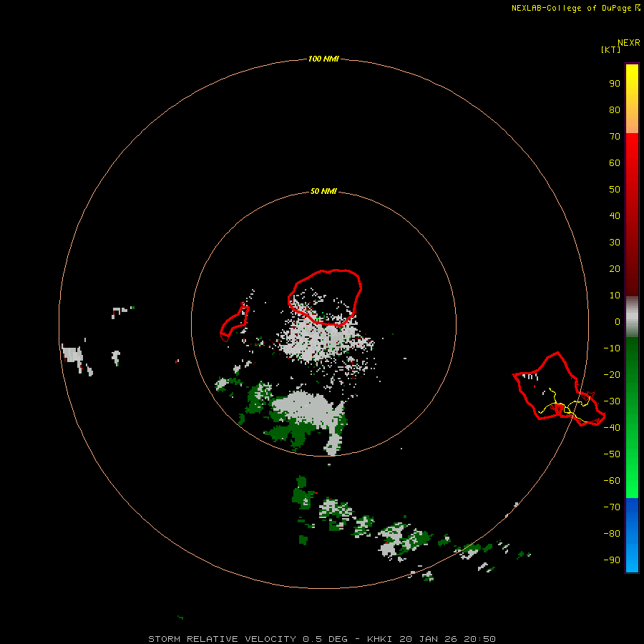Click the "0" tick label on the velocity scale

(x=618, y=321)
